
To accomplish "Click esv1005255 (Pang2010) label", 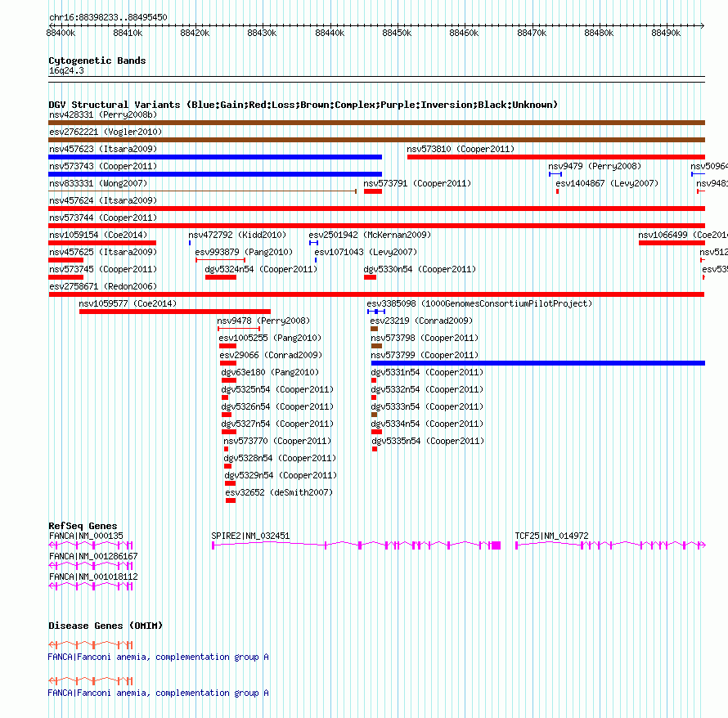I will coord(270,338).
